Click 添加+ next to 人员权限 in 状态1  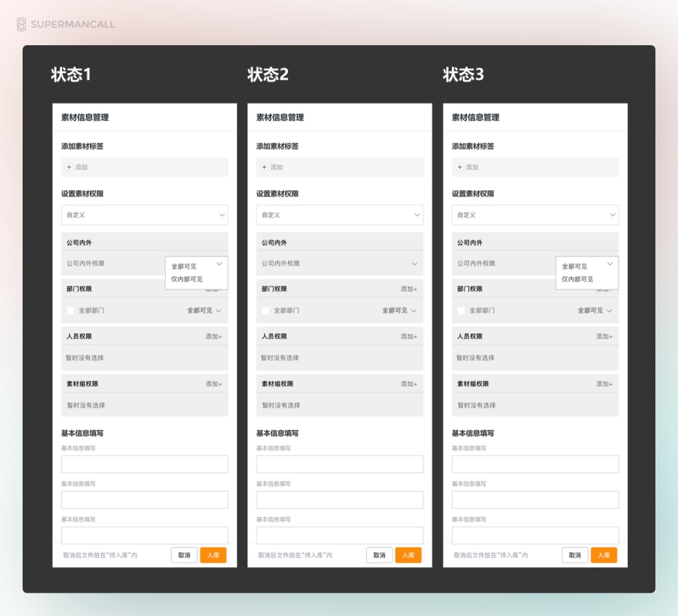pos(213,337)
